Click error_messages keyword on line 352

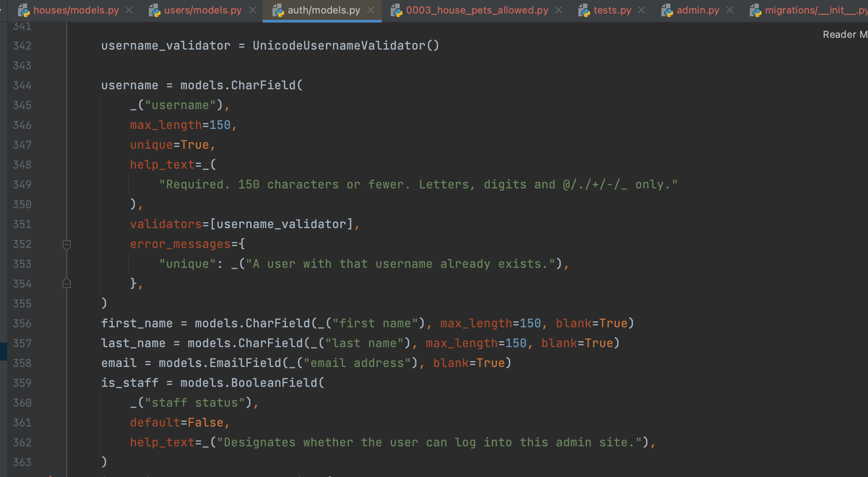[x=180, y=244]
